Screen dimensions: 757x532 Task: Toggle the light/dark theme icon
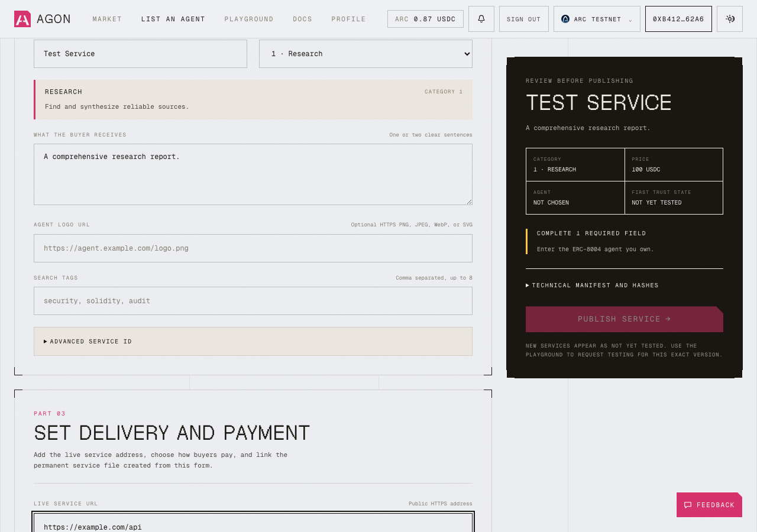coord(730,19)
